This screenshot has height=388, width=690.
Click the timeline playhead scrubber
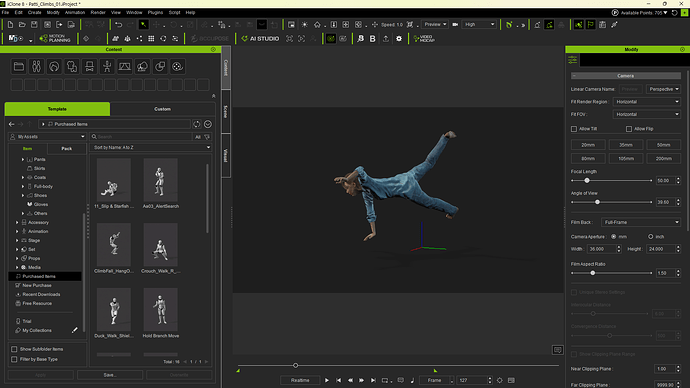point(295,365)
